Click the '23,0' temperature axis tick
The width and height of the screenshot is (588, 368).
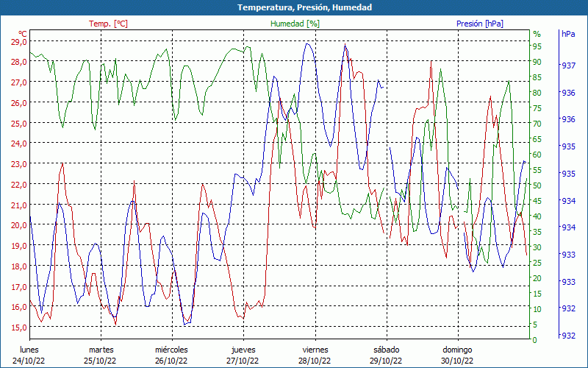click(x=19, y=163)
